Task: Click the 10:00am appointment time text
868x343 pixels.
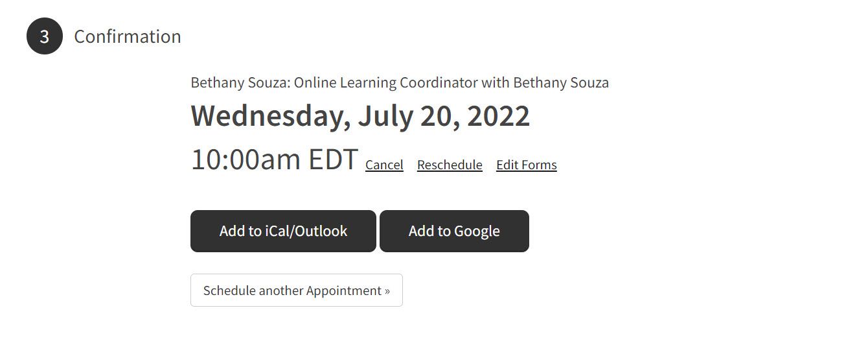Action: [246, 160]
